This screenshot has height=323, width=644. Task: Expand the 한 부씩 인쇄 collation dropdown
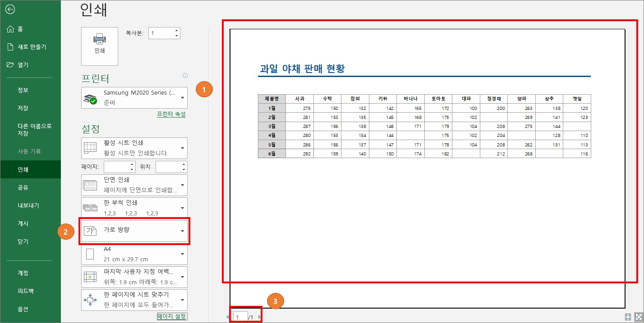pos(134,208)
